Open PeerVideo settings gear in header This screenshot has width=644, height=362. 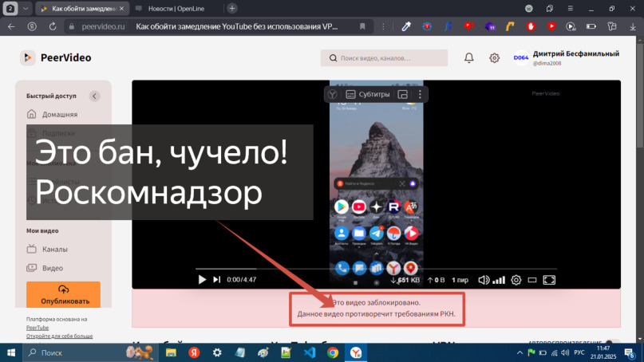point(495,58)
